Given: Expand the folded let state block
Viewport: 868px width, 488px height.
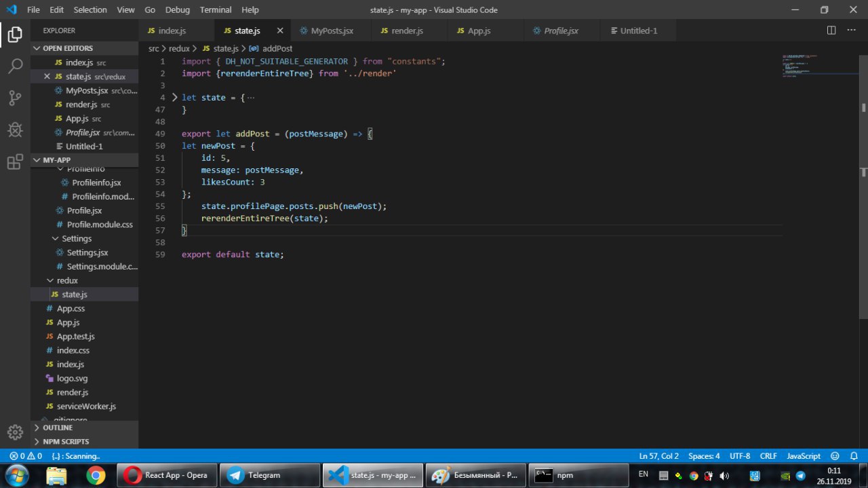Looking at the screenshot, I should (x=174, y=98).
